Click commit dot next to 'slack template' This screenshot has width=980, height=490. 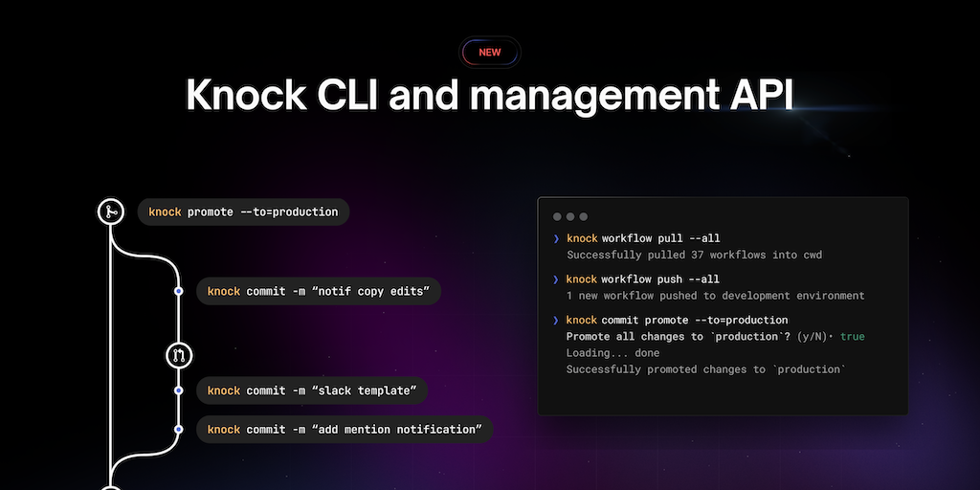click(x=179, y=390)
